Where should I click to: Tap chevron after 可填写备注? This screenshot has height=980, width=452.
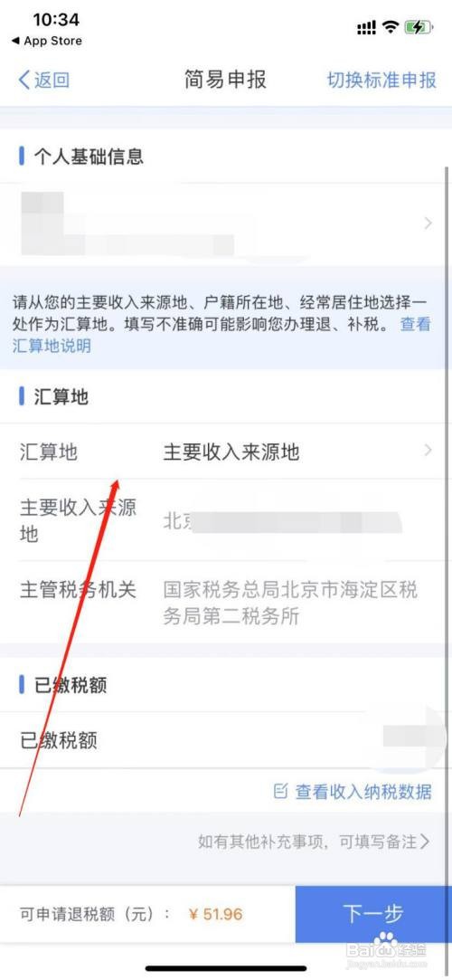(x=425, y=842)
